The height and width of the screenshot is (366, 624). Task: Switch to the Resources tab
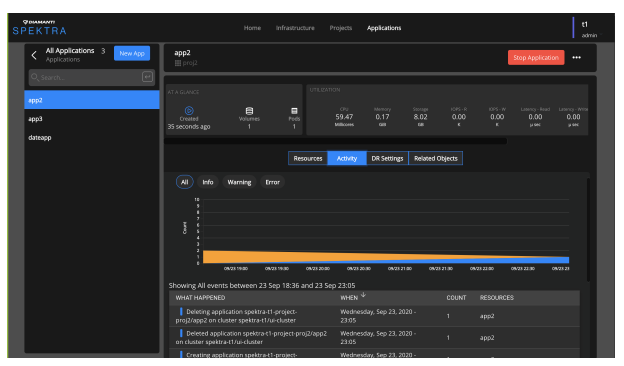coord(308,158)
